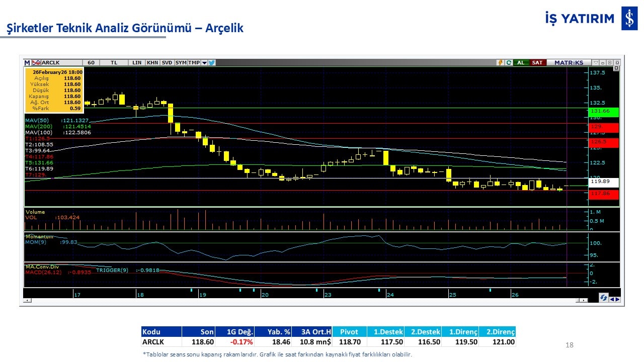
Task: Expand the triangle menu beside MATRIKS
Action: 596,63
